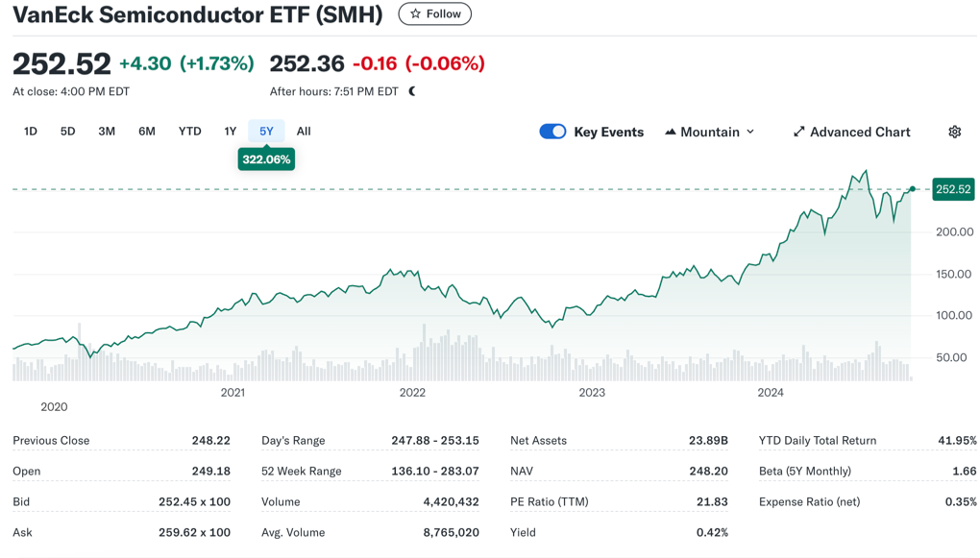Switch to the 1Y view
Image resolution: width=980 pixels, height=558 pixels.
(x=230, y=132)
